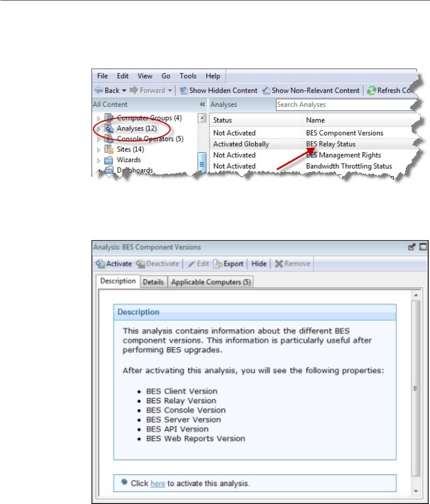Click in the Search Analyses field

click(x=346, y=105)
